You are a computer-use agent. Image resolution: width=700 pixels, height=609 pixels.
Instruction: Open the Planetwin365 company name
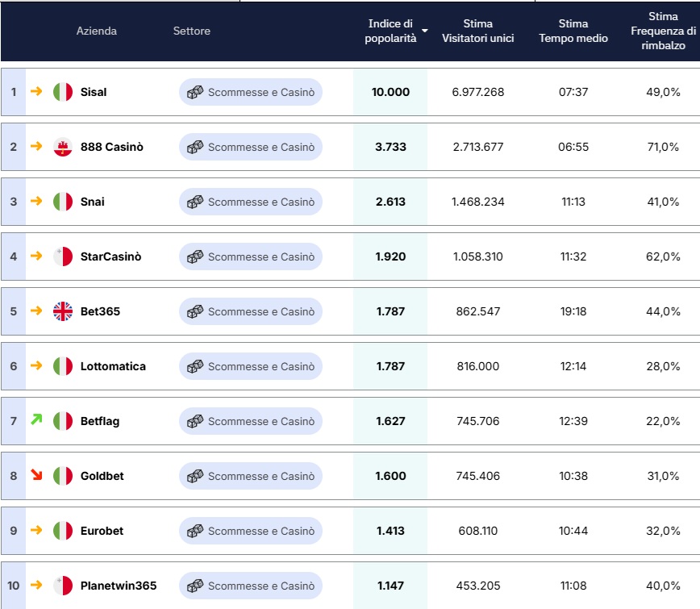pos(119,586)
